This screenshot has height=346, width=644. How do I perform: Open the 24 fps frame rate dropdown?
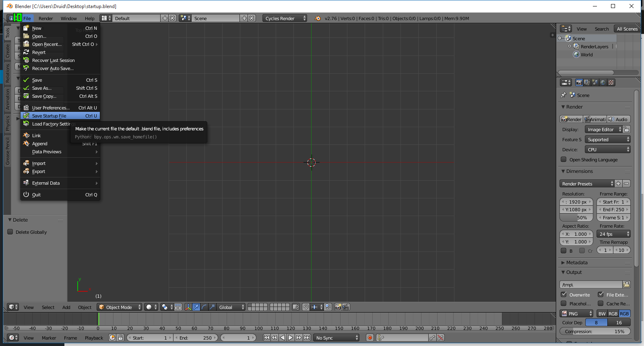coord(613,234)
